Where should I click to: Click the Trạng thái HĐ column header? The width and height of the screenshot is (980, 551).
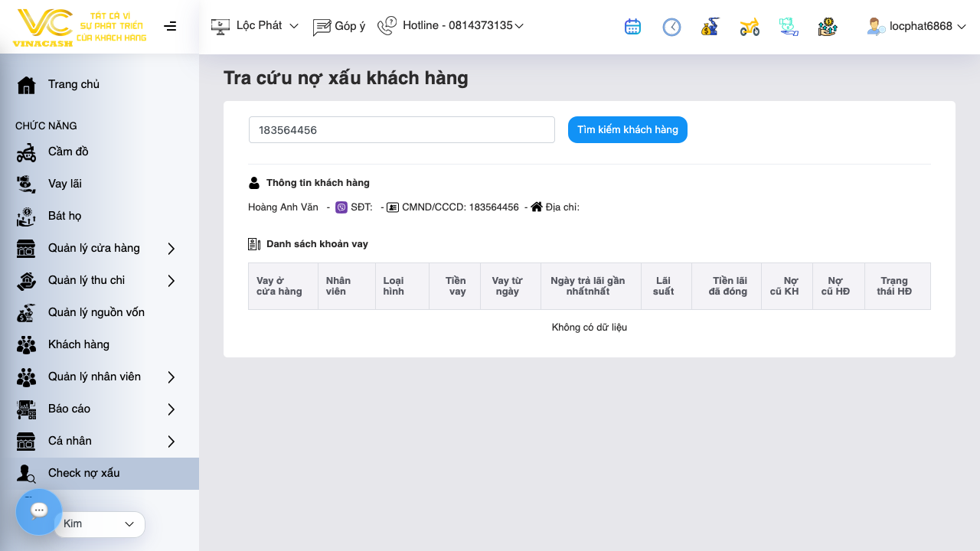click(897, 286)
